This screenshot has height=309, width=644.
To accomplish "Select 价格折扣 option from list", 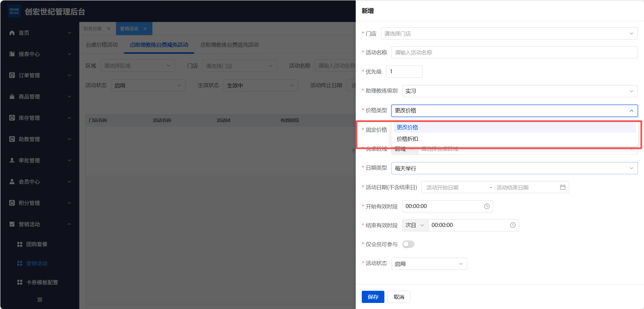I will 407,139.
